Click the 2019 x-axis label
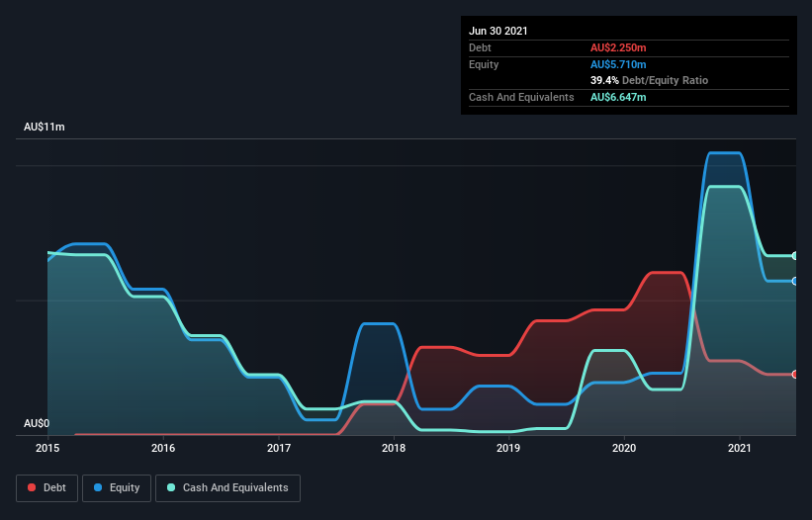Screen dimensions: 812x520 (508, 448)
